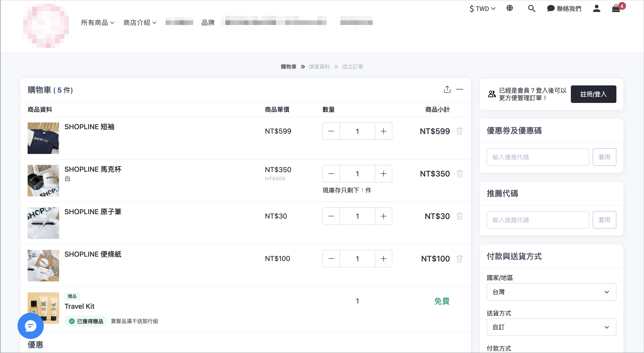Viewport: 644px width, 353px height.
Task: Open SHOPLINE 原子筆 product thumbnail
Action: click(43, 223)
